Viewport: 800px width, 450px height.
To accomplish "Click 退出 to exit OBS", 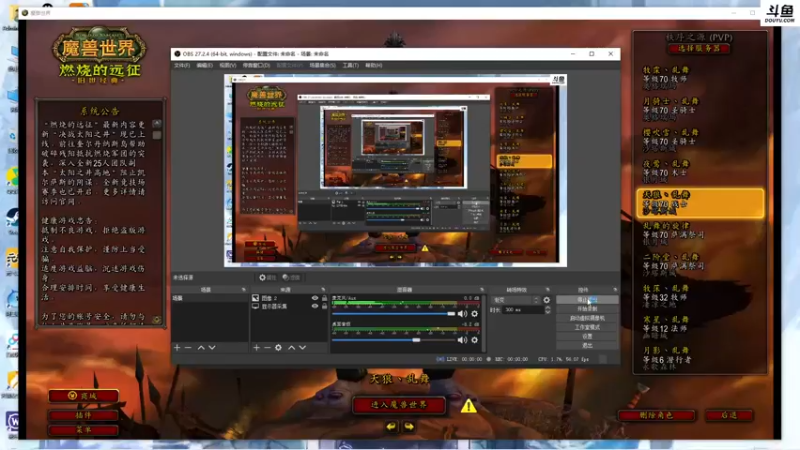I will pyautogui.click(x=587, y=345).
